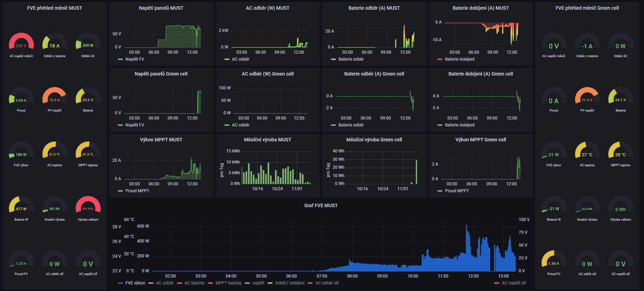The height and width of the screenshot is (291, 644).
Task: Click the 834 kWh Výroba celkem gauge
Action: pyautogui.click(x=88, y=205)
